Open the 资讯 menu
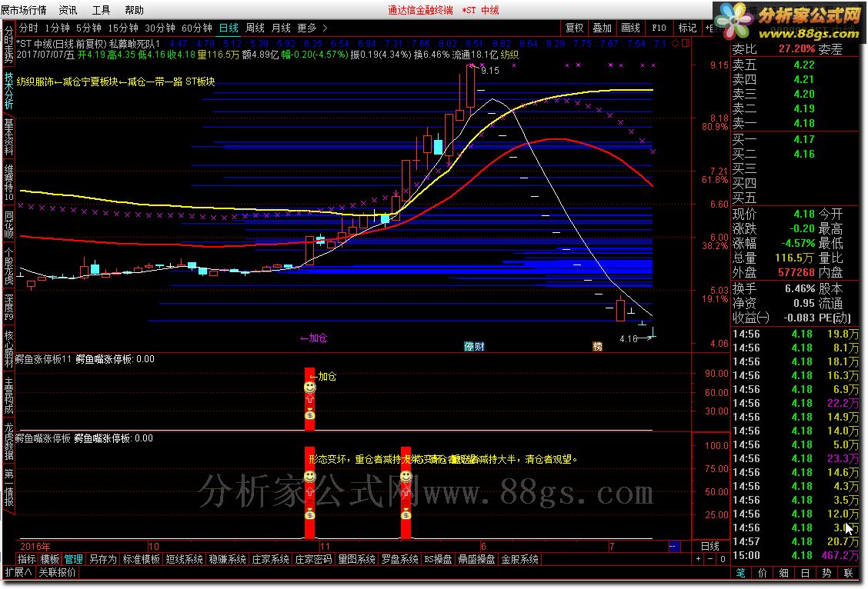Screen dimensions: 868x589 click(68, 10)
